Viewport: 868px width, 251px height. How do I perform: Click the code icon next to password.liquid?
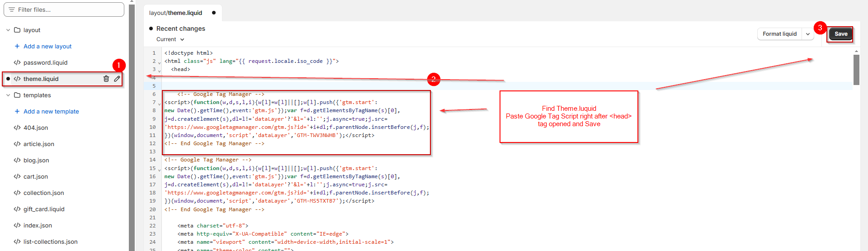pos(17,62)
